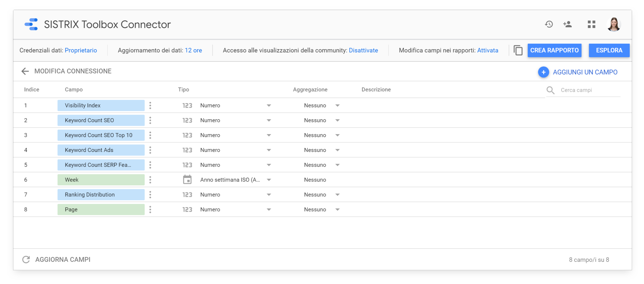The height and width of the screenshot is (284, 644).
Task: Click 123 number icon in Page row
Action: pos(187,209)
